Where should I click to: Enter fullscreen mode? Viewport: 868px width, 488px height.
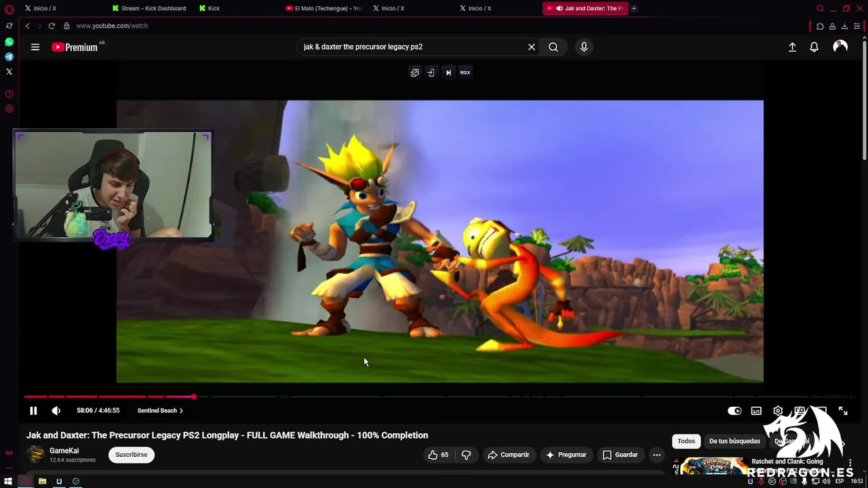pyautogui.click(x=843, y=411)
